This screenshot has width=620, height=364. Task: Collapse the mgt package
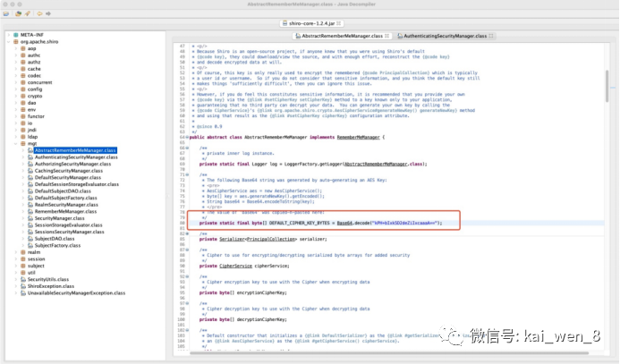click(16, 143)
